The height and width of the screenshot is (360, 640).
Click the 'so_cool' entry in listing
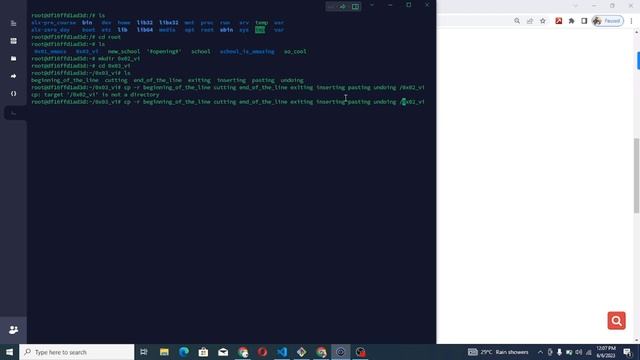pos(295,51)
